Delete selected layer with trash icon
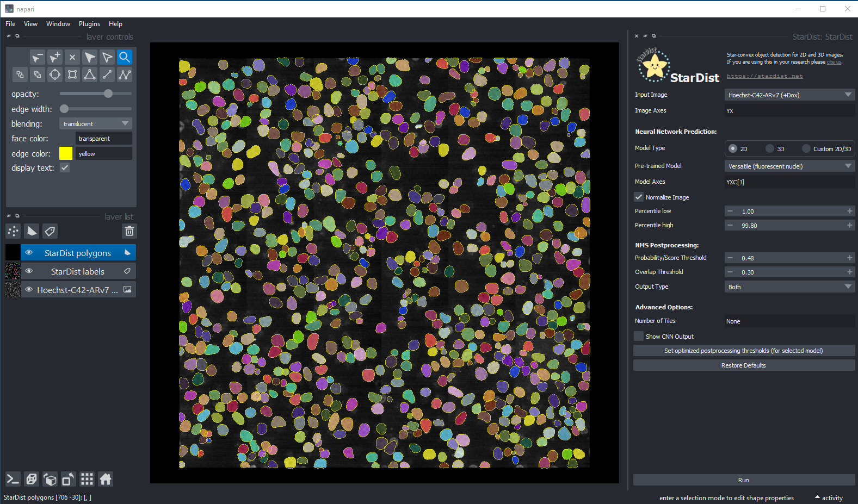858x504 pixels. (x=129, y=231)
